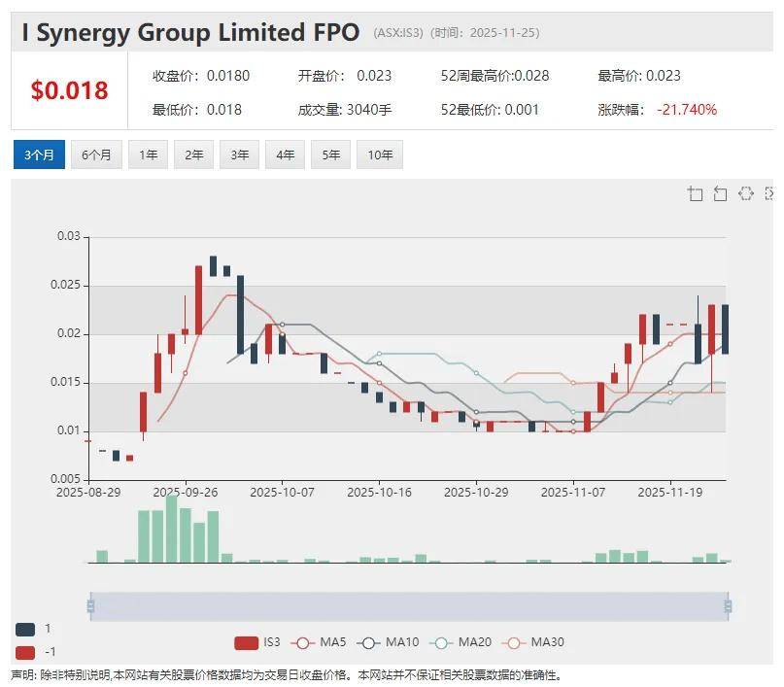Choose the 5年 time range button

point(330,155)
